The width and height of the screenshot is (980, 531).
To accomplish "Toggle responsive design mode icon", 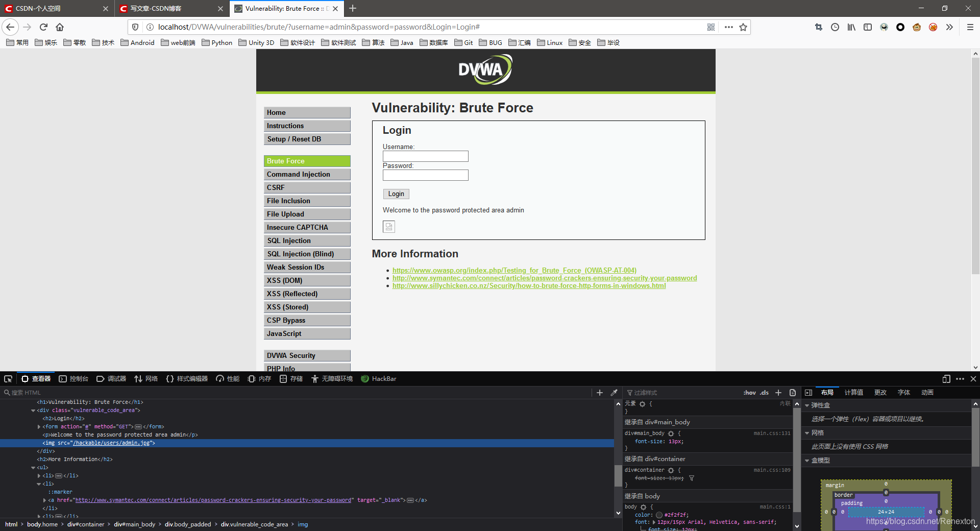I will [x=946, y=379].
